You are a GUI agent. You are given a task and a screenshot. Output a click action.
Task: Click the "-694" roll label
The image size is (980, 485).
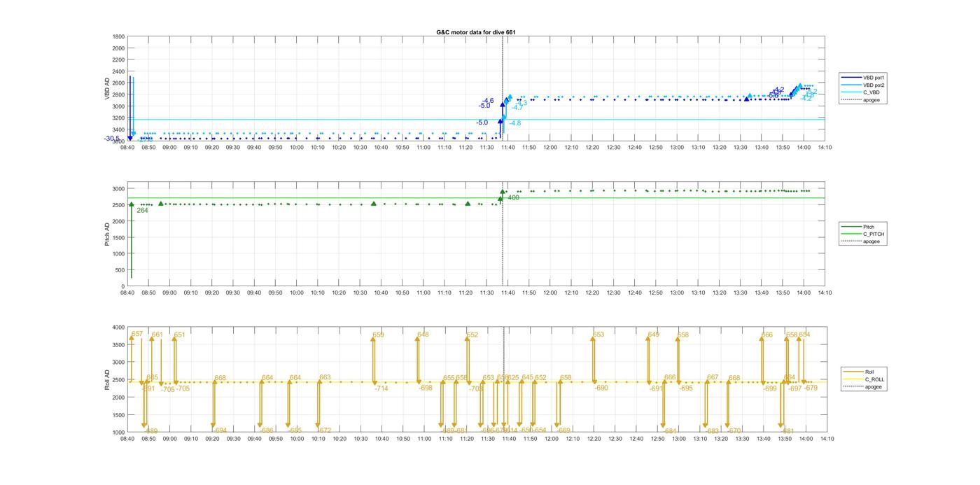[x=220, y=430]
